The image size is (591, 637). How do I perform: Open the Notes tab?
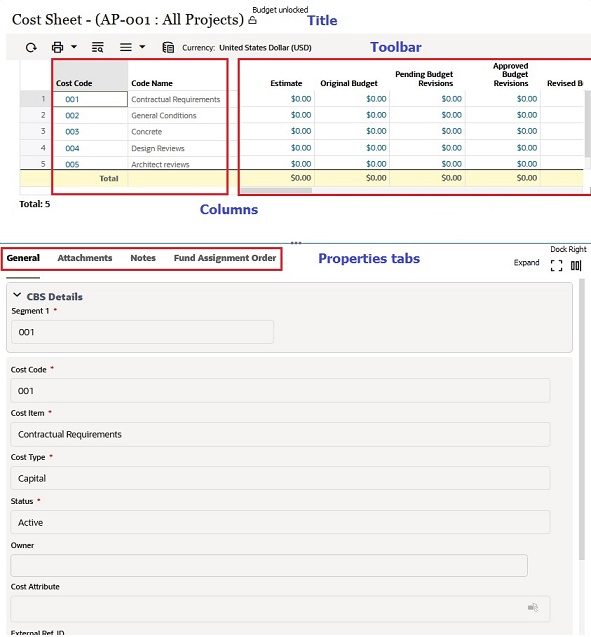pyautogui.click(x=143, y=258)
